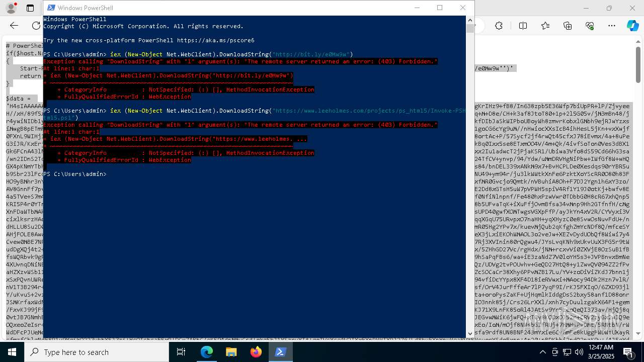This screenshot has height=362, width=644.
Task: Open Edge profile avatar icon
Action: 11,8
